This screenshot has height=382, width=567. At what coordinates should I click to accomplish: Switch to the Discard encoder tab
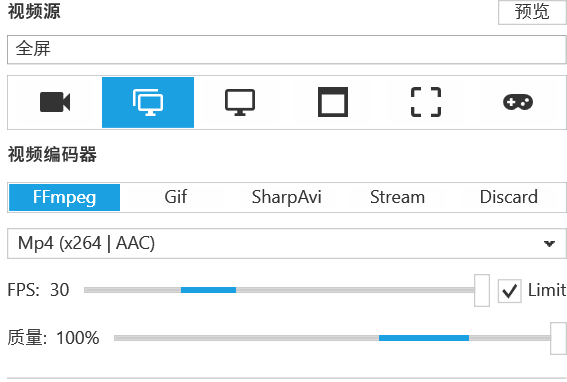point(509,198)
